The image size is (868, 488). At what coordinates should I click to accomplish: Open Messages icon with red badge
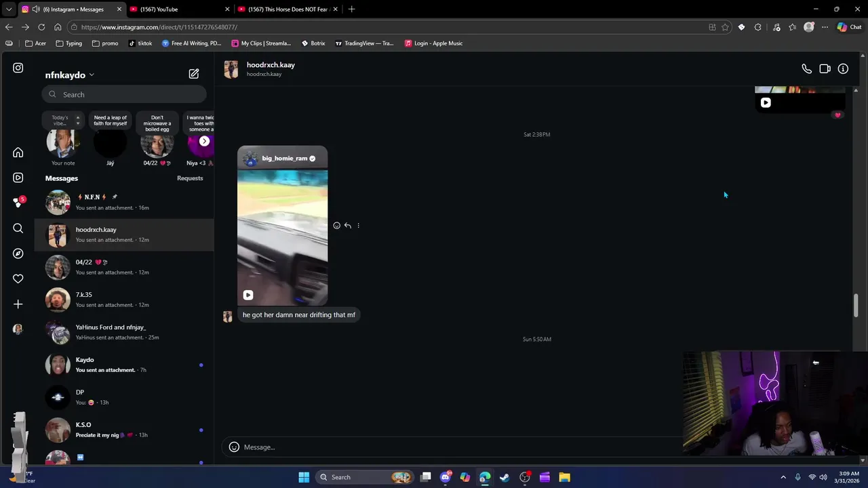18,203
